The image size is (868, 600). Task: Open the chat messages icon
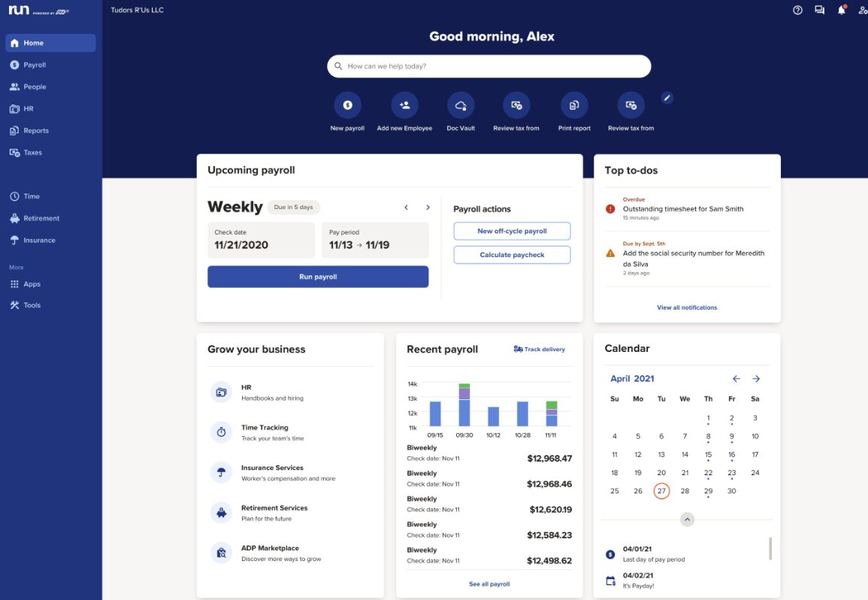(819, 11)
